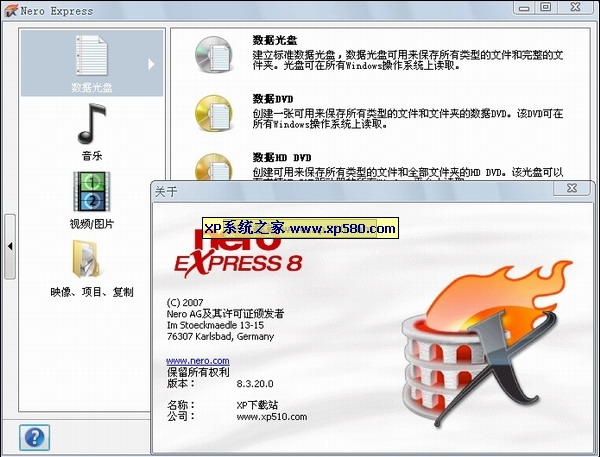Click the 数据HD DVD disc icon
Viewport: 600px width, 457px height.
(x=214, y=167)
